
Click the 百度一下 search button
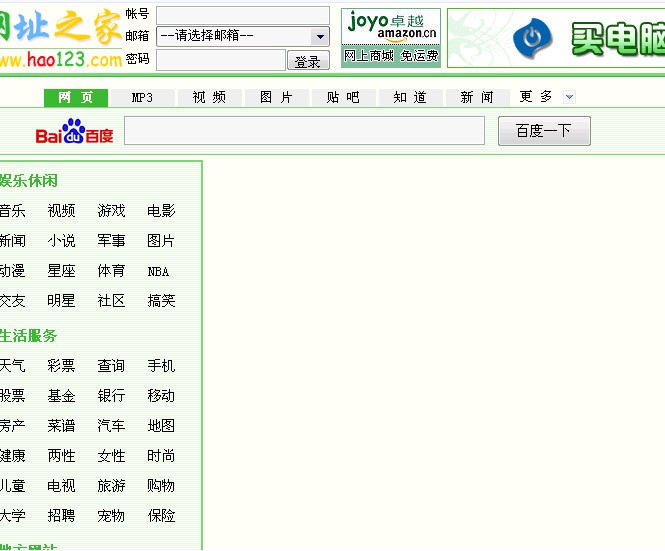[x=544, y=131]
